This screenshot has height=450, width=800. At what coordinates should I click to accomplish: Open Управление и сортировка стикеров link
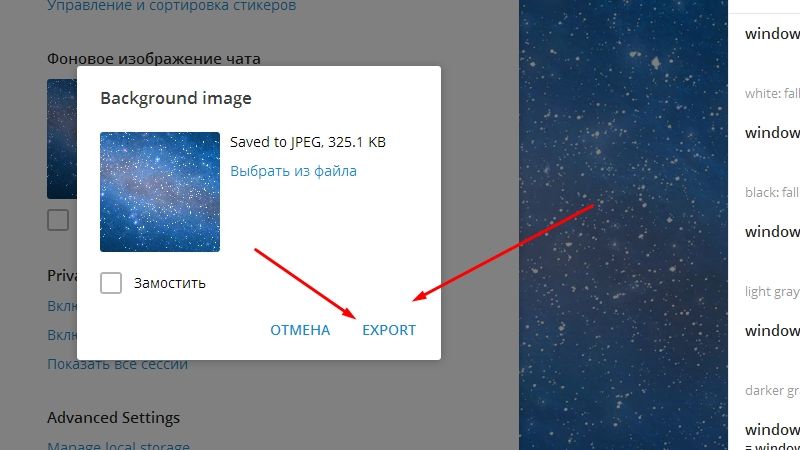(x=171, y=6)
